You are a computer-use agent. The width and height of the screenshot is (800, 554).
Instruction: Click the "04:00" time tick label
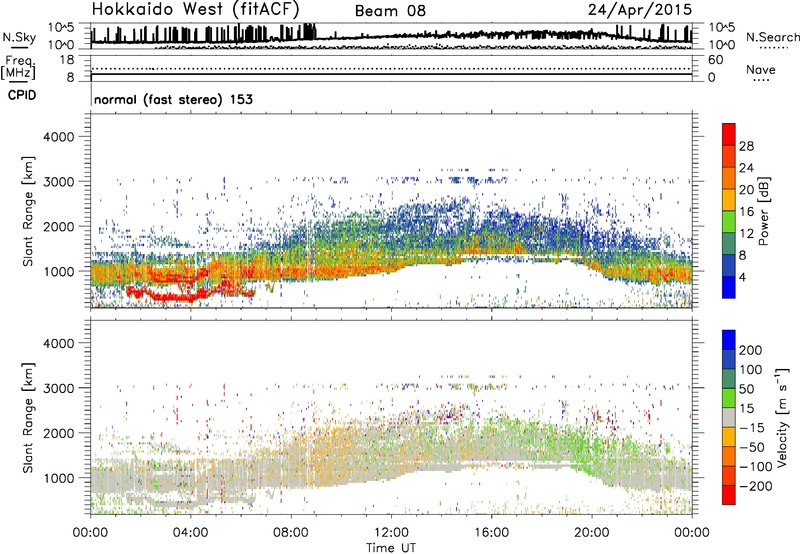[x=191, y=533]
